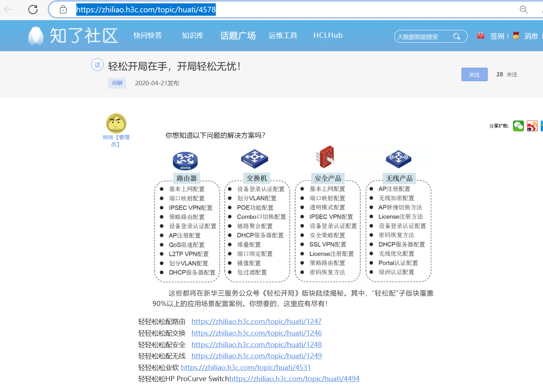Click the L2TP VPN配置 list item
This screenshot has height=392, width=543.
(x=188, y=254)
